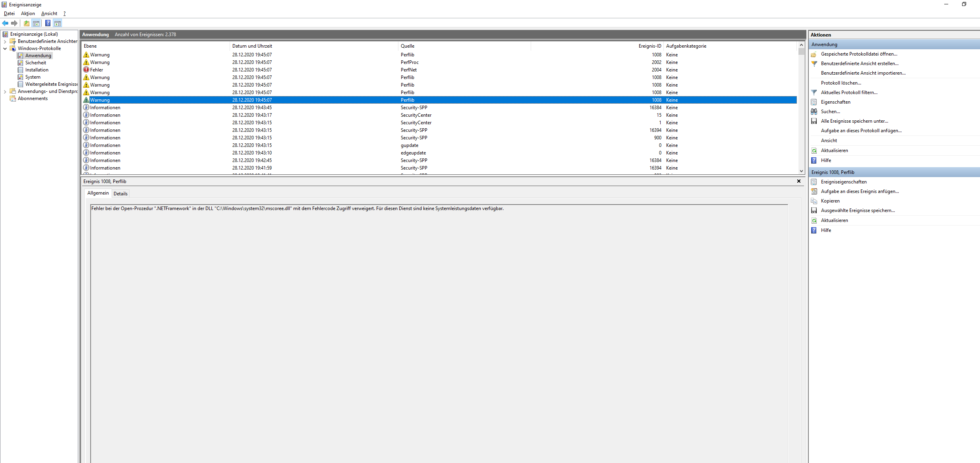Open the Aktion menu
This screenshot has width=980, height=463.
point(28,14)
